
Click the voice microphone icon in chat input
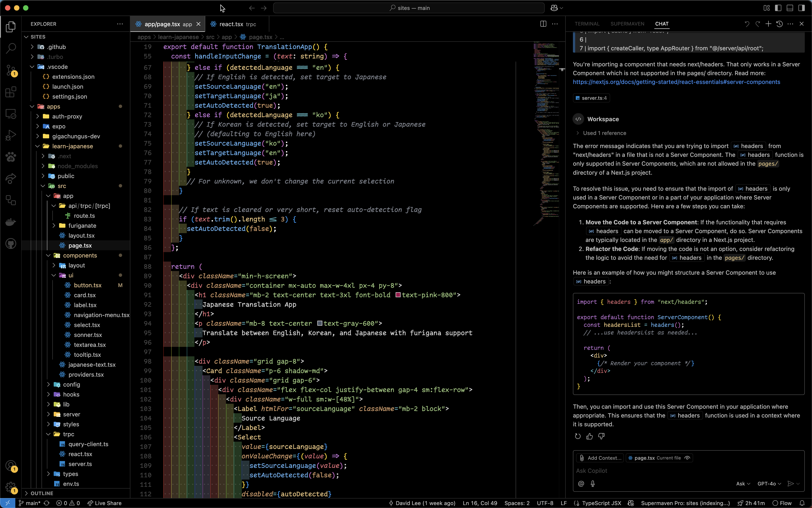[x=593, y=483]
